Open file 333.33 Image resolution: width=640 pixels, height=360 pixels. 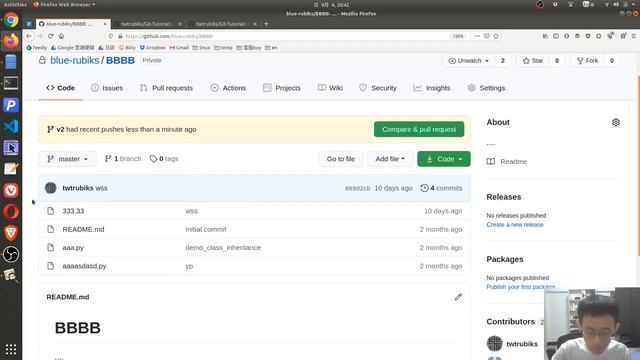73,211
